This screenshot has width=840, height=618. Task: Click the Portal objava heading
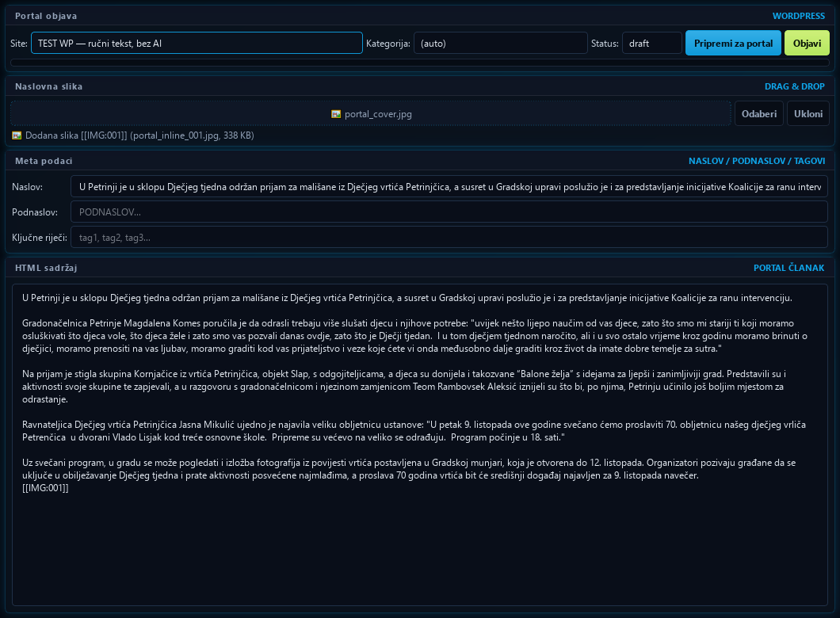coord(46,16)
